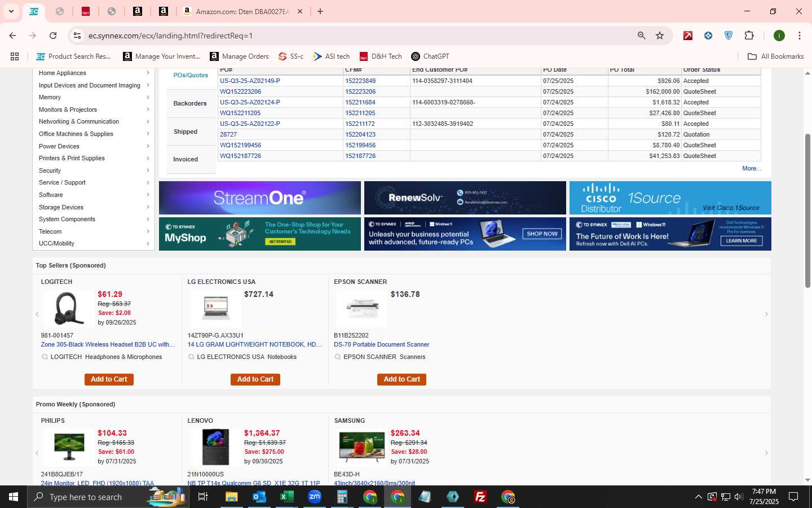The image size is (812, 508).
Task: Bookmark this page with the star icon
Action: 660,36
